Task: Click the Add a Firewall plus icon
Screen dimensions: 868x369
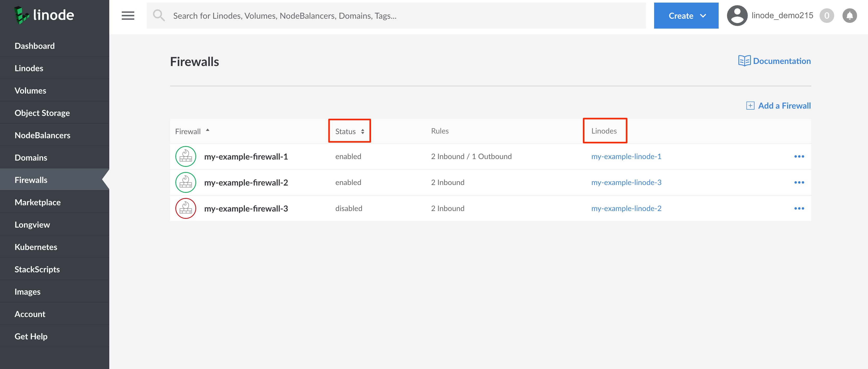Action: (x=750, y=106)
